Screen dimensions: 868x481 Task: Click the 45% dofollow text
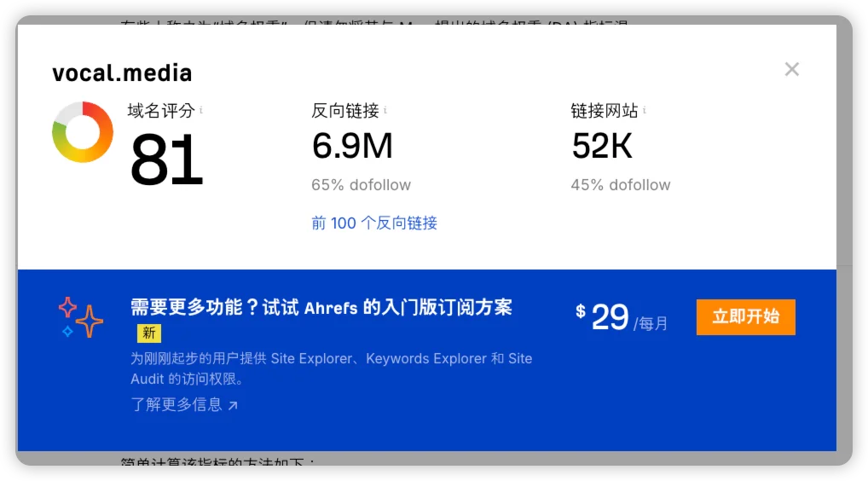point(621,185)
